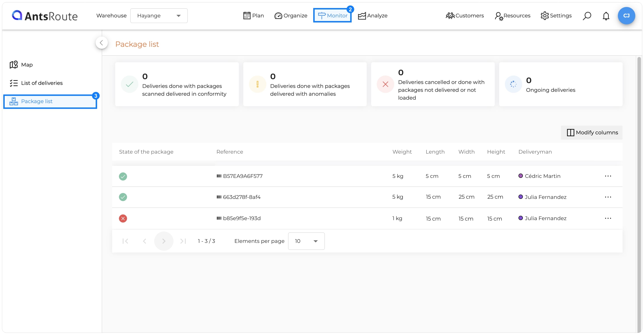Select reference 663d278f-8af4
This screenshot has height=335, width=644.
(242, 197)
